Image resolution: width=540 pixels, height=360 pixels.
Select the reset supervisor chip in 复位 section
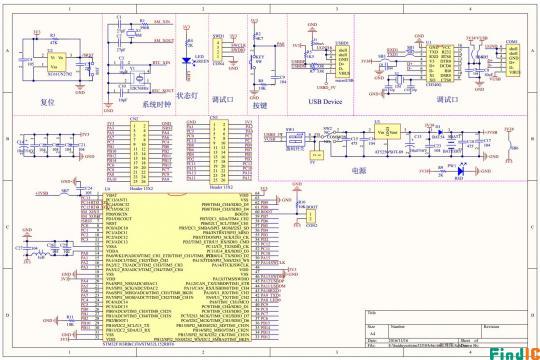(x=57, y=62)
